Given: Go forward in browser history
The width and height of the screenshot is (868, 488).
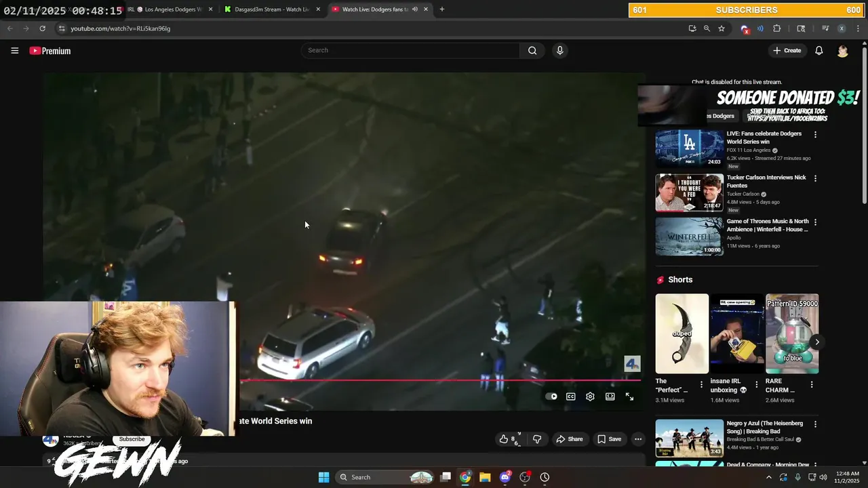Looking at the screenshot, I should pyautogui.click(x=26, y=28).
